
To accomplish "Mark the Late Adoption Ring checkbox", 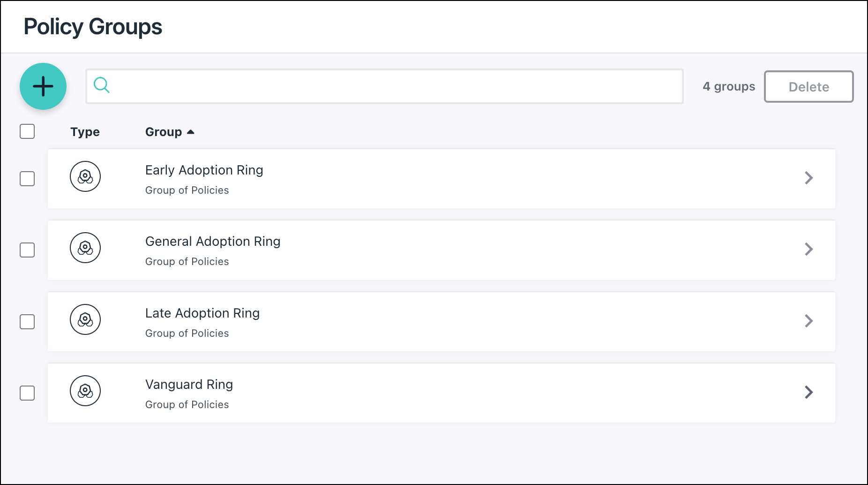I will (27, 322).
